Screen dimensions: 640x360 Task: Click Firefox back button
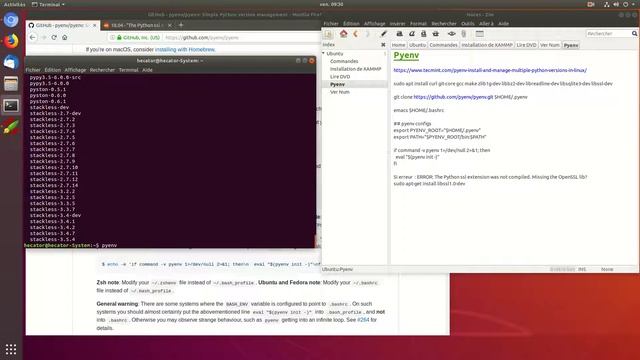pos(33,37)
